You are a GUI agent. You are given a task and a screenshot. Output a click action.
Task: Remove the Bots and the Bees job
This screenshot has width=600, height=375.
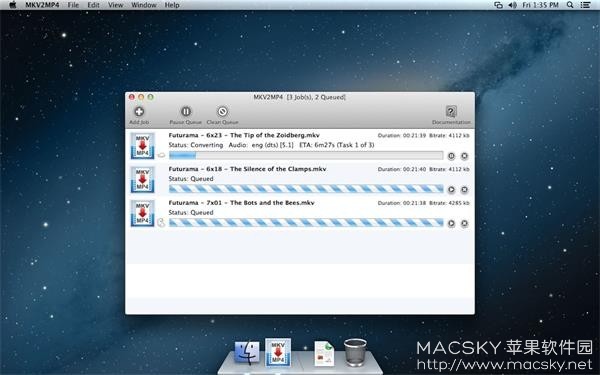click(464, 223)
